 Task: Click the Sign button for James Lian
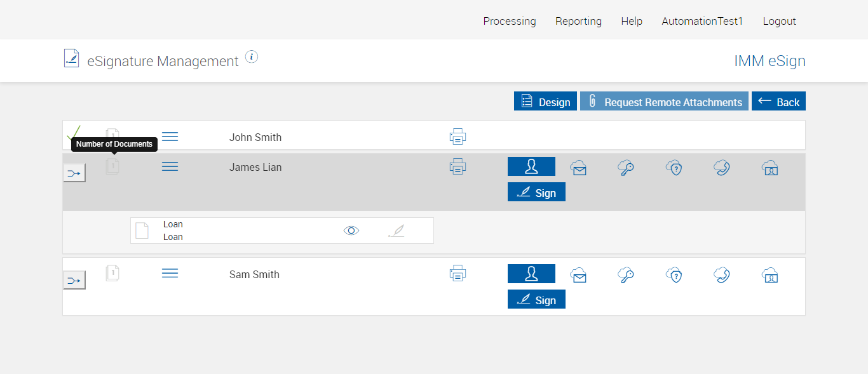click(536, 192)
